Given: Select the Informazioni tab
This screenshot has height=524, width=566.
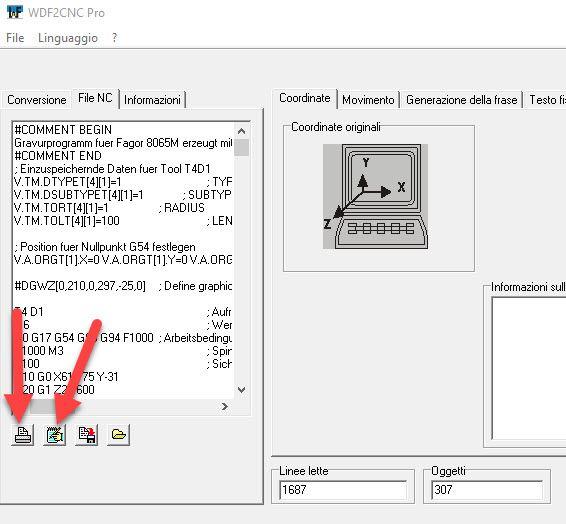Looking at the screenshot, I should click(152, 100).
